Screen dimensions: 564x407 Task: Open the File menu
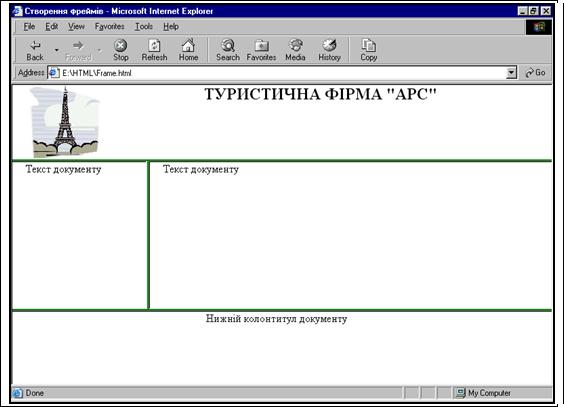(x=29, y=27)
